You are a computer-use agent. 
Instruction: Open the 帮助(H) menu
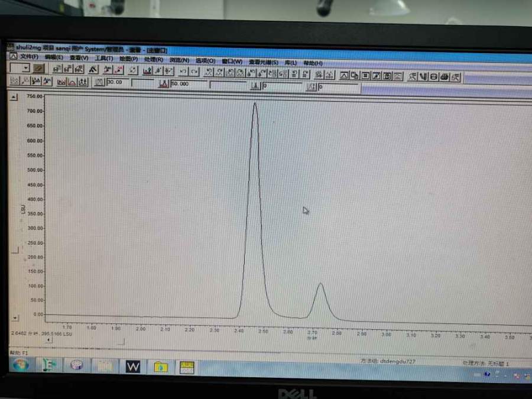313,63
